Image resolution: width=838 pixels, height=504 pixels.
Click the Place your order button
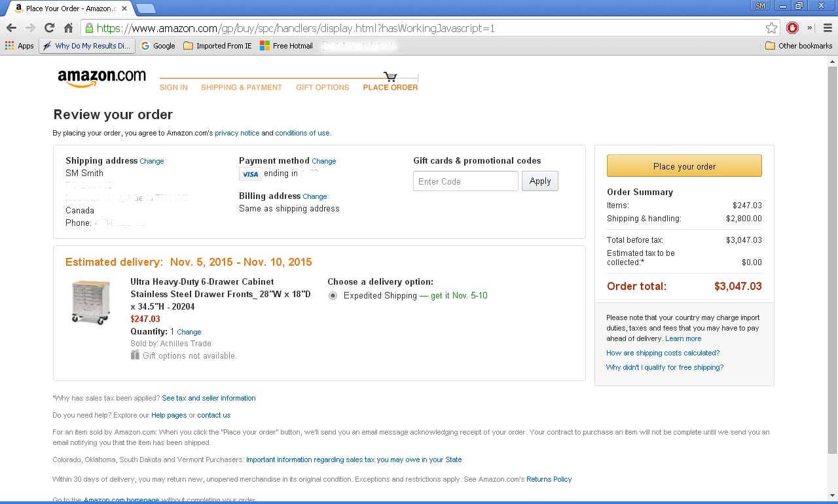[684, 166]
